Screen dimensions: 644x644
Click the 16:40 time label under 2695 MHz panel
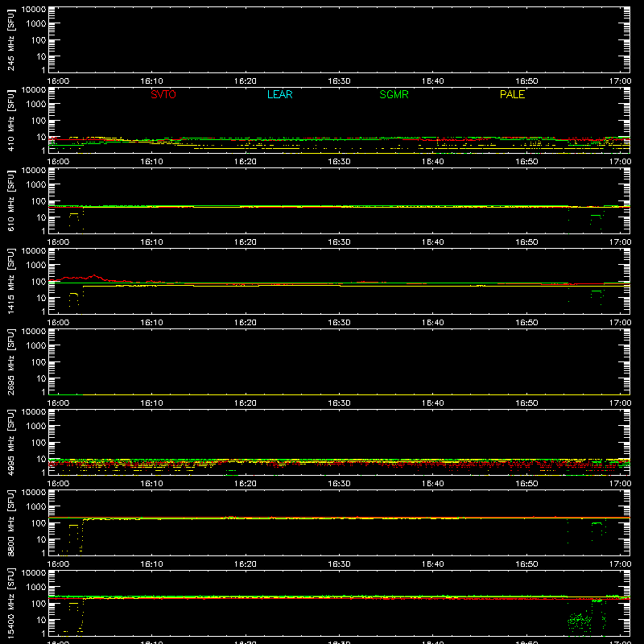pyautogui.click(x=433, y=403)
